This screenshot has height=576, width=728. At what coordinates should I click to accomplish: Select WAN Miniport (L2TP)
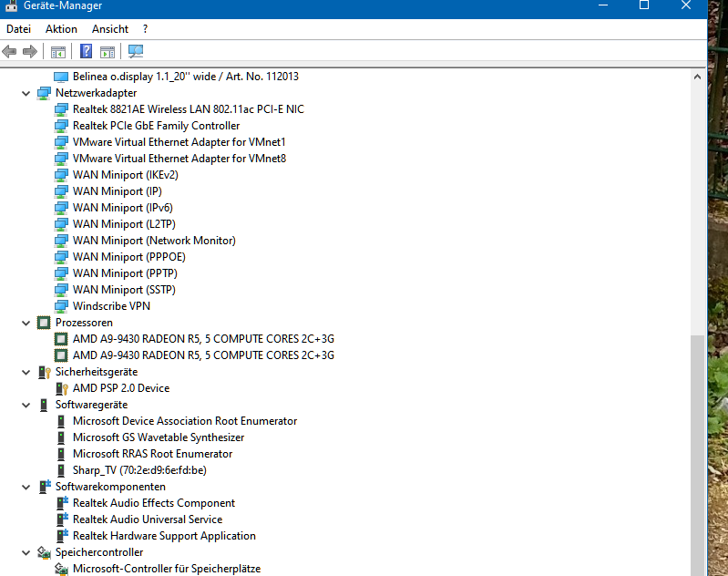pyautogui.click(x=124, y=224)
